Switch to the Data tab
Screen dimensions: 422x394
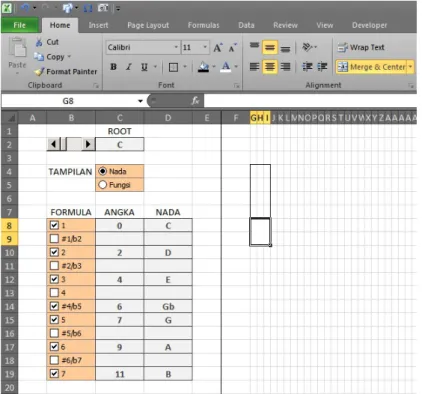point(246,25)
